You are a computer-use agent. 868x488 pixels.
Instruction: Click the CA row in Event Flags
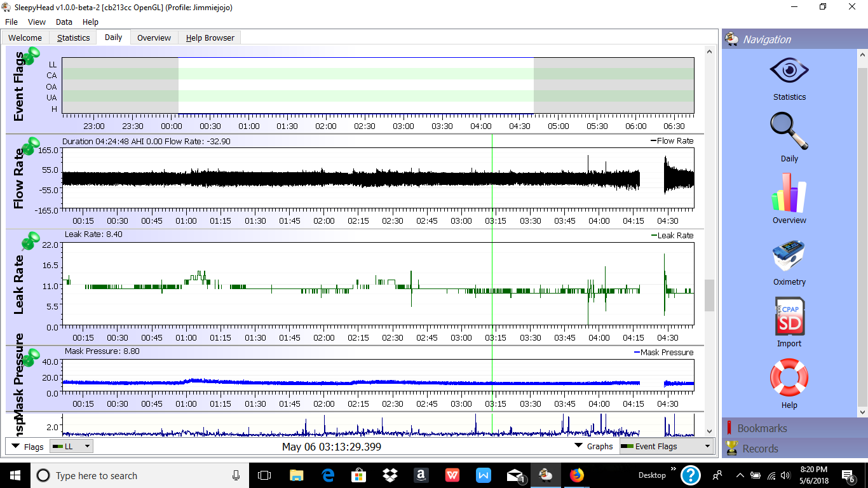point(378,74)
